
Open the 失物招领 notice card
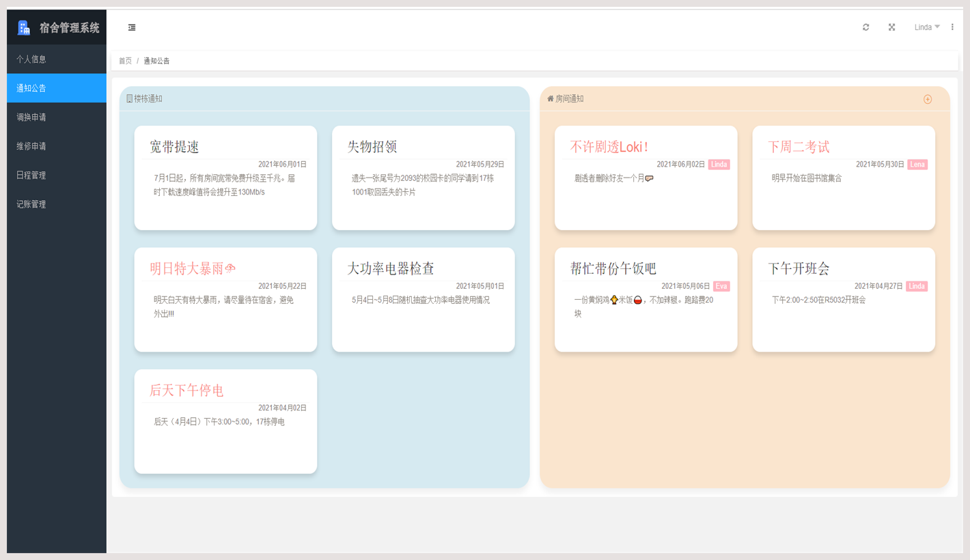tap(423, 178)
